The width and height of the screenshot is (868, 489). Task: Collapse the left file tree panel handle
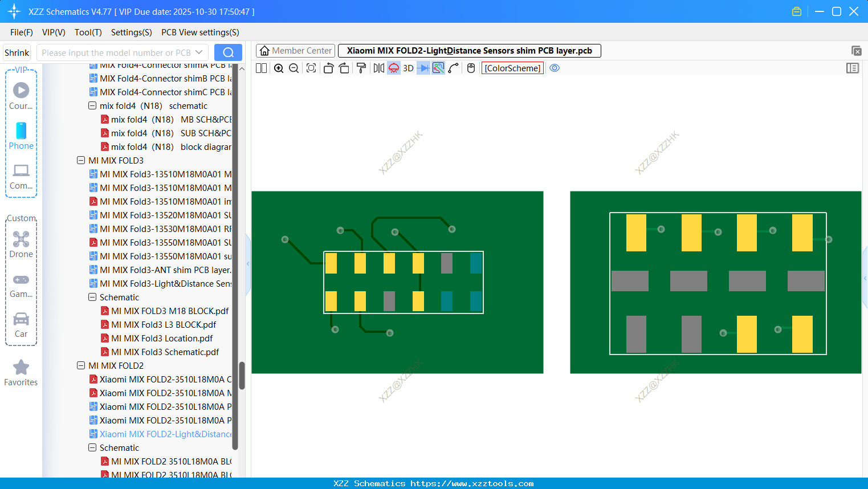248,264
